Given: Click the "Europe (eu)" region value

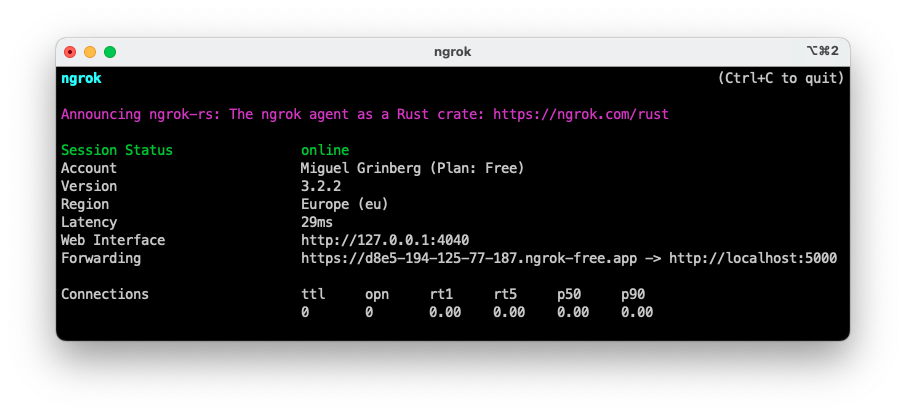Looking at the screenshot, I should coord(345,205).
